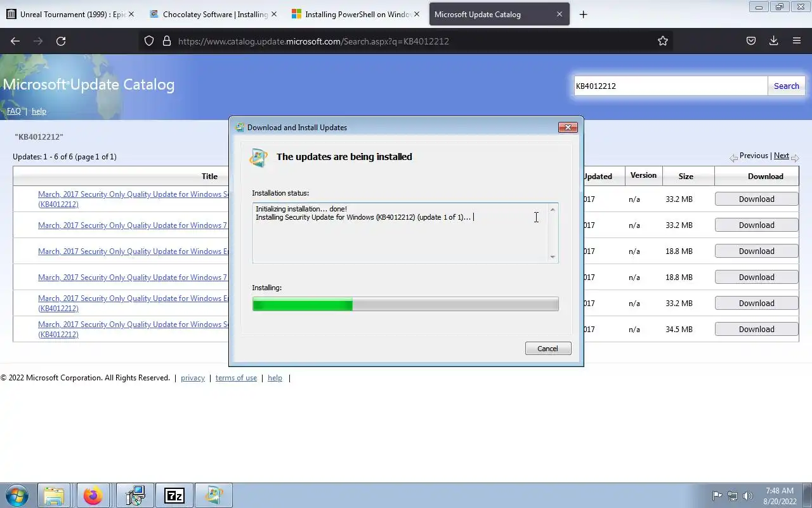
Task: Bookmark this page with the star icon
Action: click(663, 41)
